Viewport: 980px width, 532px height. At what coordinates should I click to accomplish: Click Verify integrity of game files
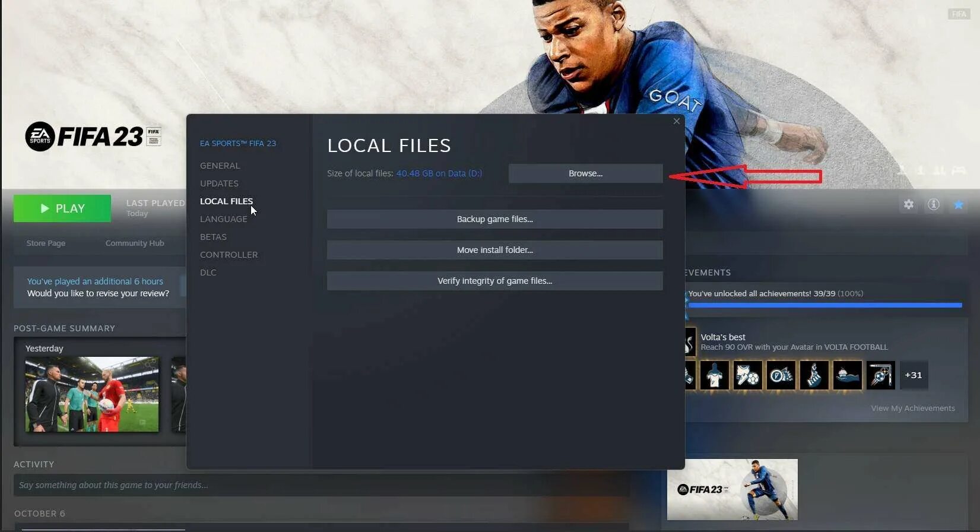[x=494, y=281]
